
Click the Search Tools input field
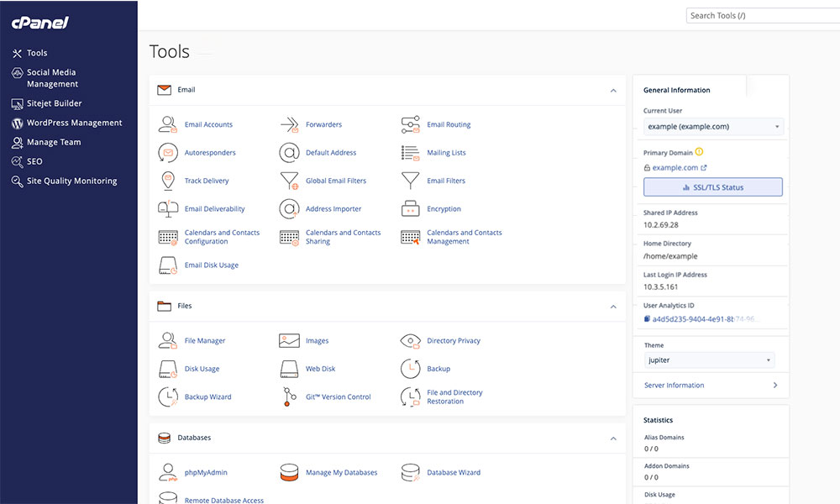pos(760,15)
